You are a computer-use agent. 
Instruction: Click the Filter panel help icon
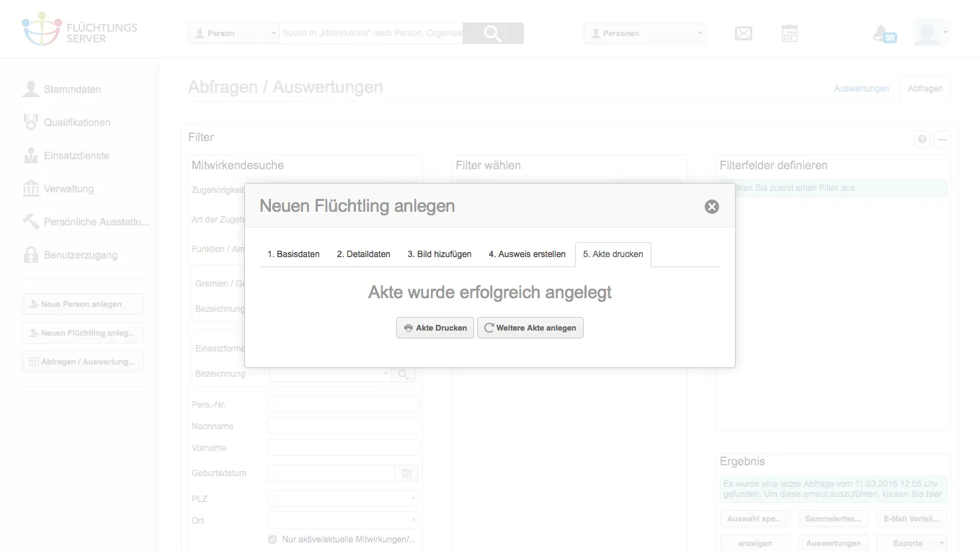[922, 139]
